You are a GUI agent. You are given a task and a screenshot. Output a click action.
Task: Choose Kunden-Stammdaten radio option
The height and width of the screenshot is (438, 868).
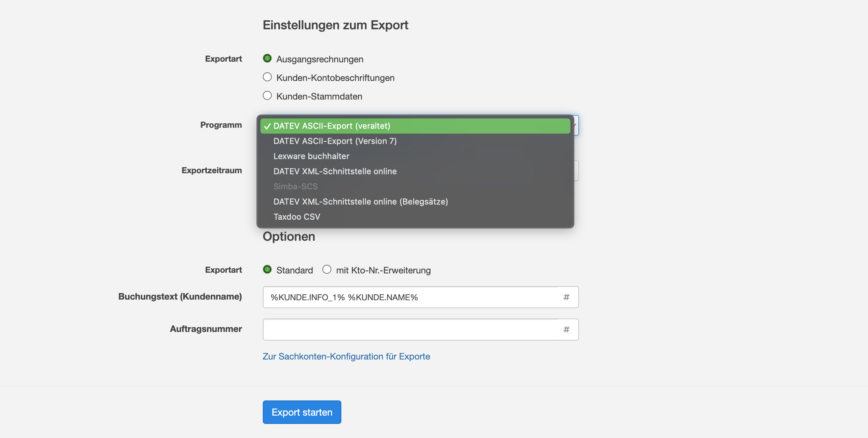(x=267, y=96)
